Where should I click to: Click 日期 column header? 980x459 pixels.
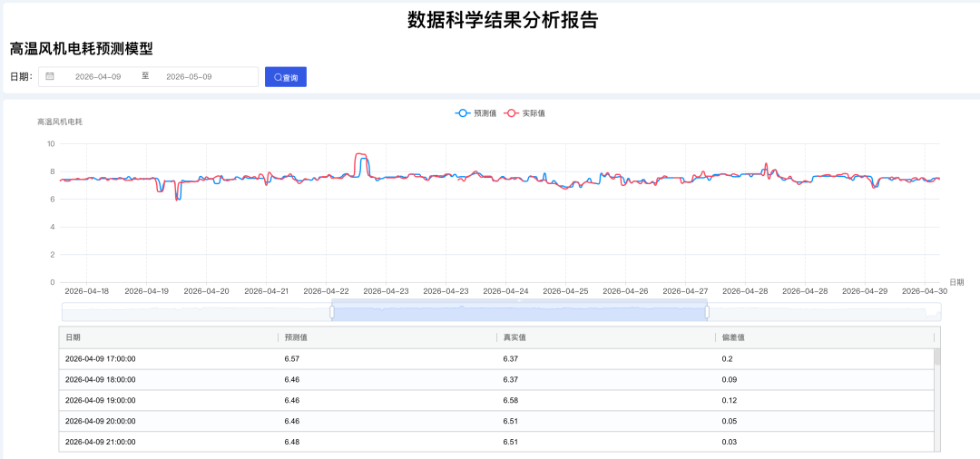(168, 337)
